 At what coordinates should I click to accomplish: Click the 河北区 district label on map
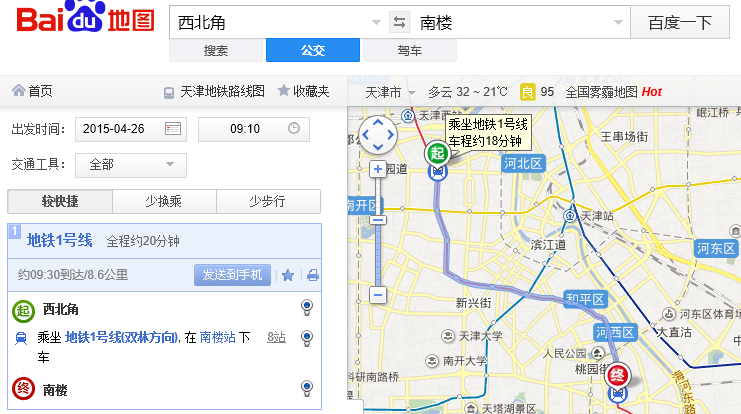523,164
